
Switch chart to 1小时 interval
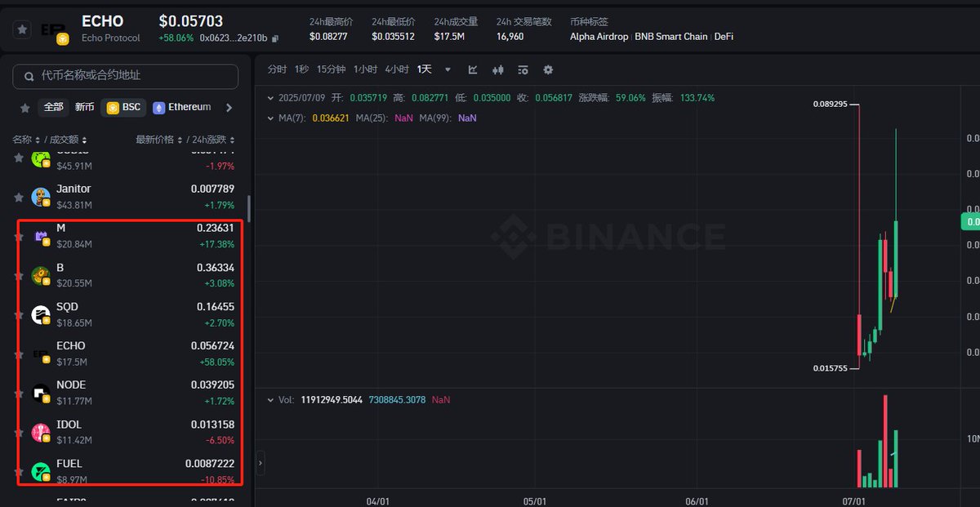point(365,70)
